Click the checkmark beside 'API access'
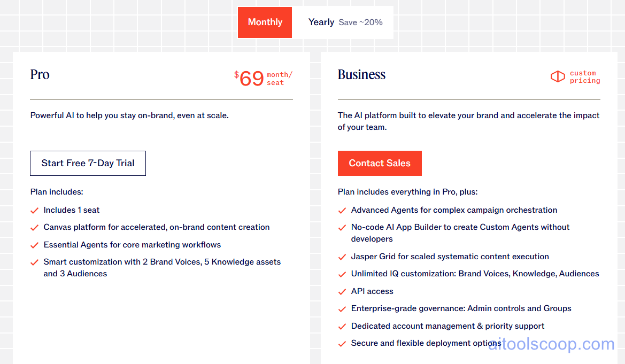Viewport: 625px width, 364px height. (342, 291)
